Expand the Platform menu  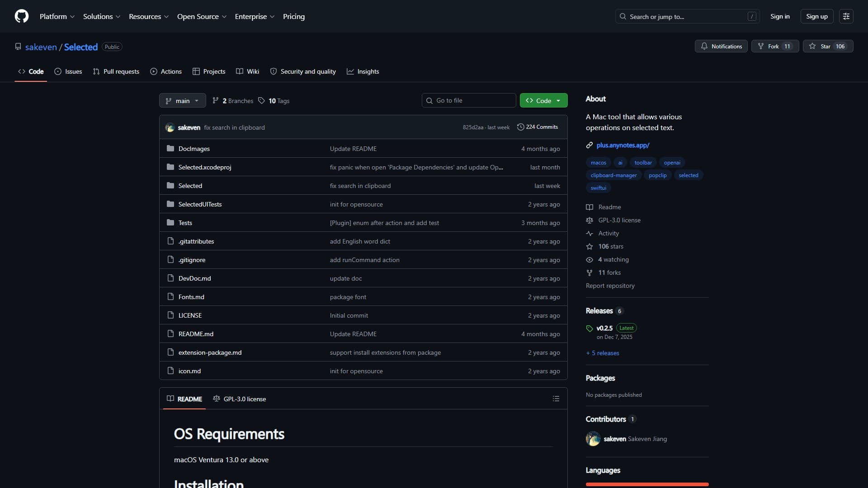[57, 16]
